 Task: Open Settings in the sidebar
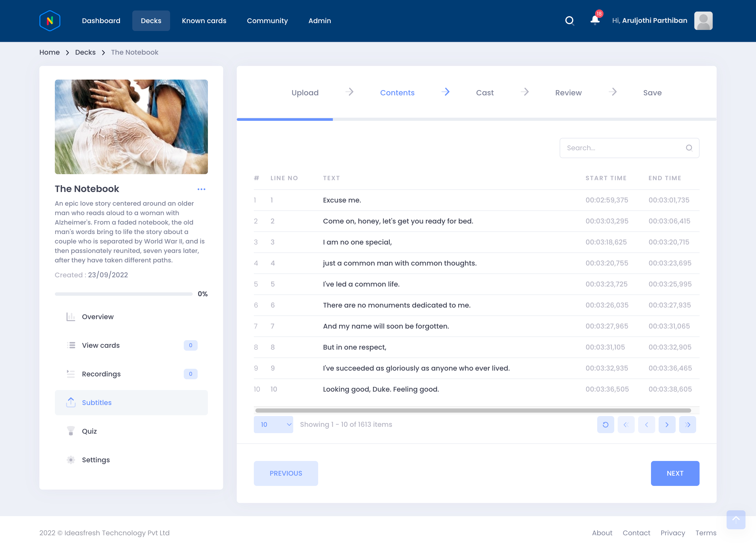point(131,460)
